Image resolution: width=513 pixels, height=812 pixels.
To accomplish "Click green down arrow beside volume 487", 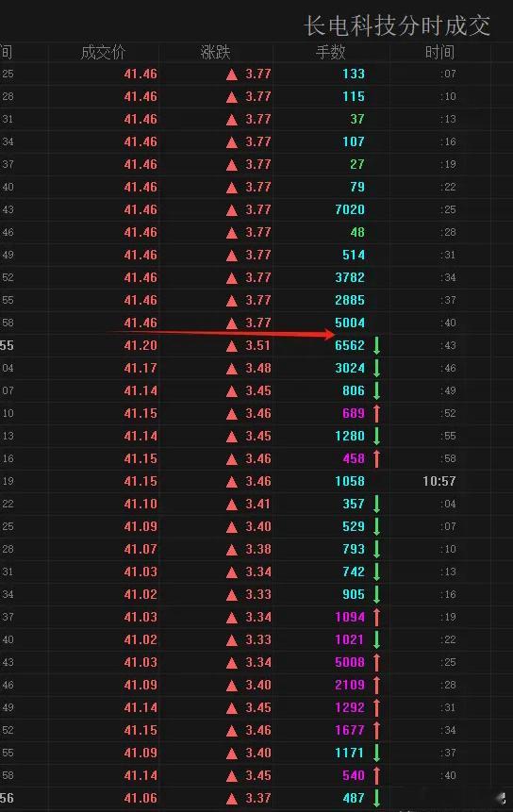I will (x=377, y=798).
